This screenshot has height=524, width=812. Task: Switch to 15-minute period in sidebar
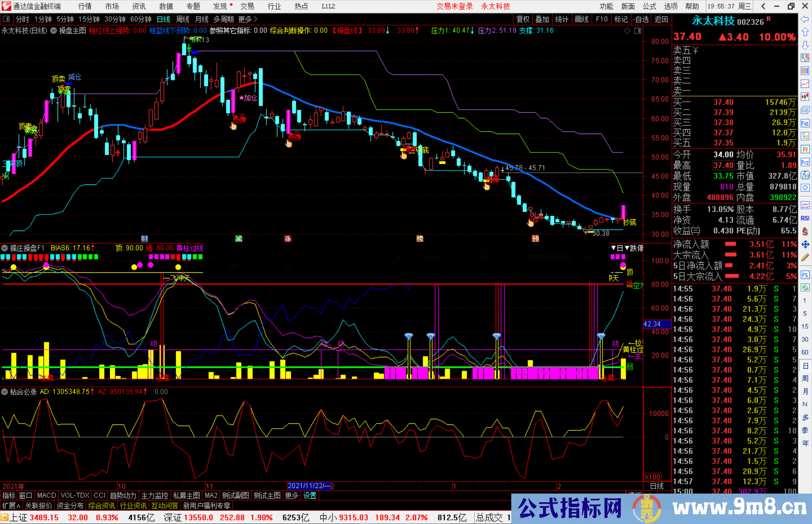pyautogui.click(x=805, y=326)
